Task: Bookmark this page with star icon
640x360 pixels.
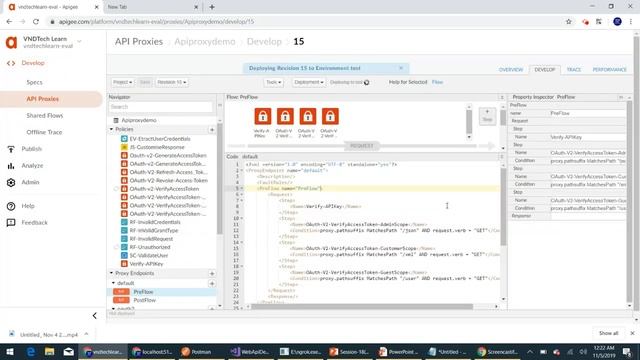Action: [x=569, y=22]
